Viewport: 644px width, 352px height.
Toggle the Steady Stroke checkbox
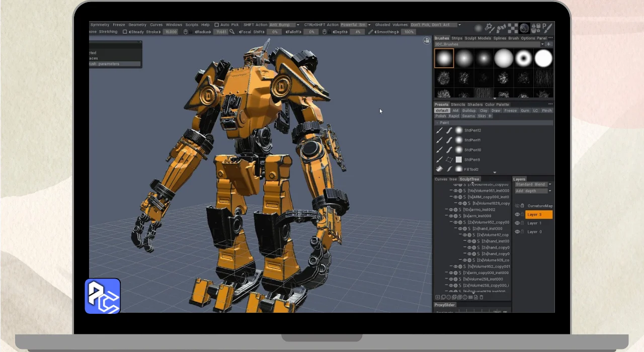click(125, 32)
